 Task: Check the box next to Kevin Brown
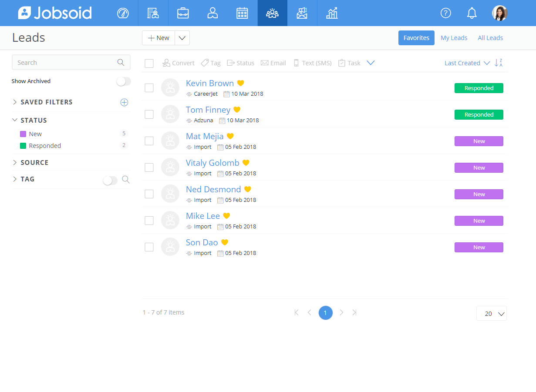[x=149, y=88]
